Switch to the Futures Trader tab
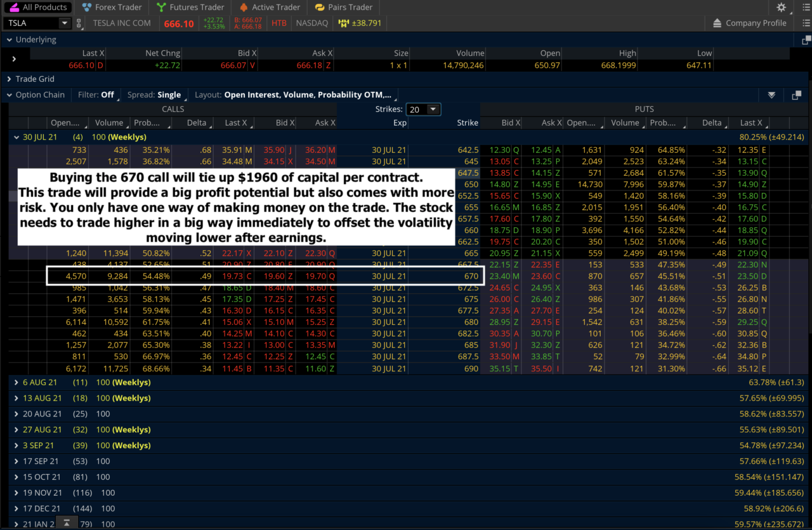The image size is (812, 530). pos(189,8)
